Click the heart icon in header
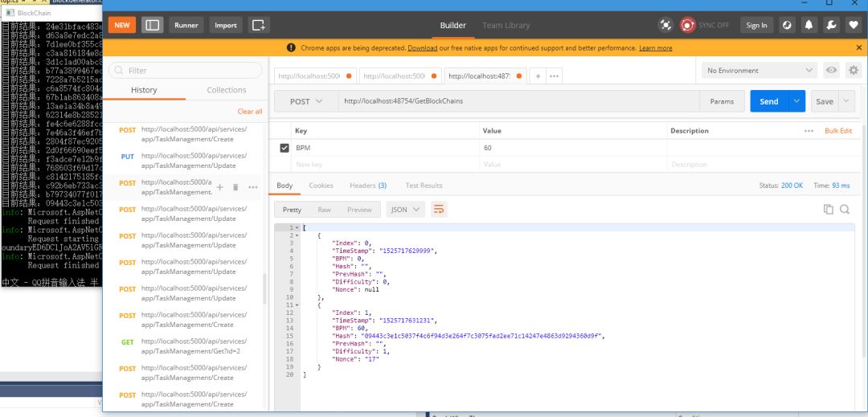Image resolution: width=868 pixels, height=417 pixels. point(853,25)
